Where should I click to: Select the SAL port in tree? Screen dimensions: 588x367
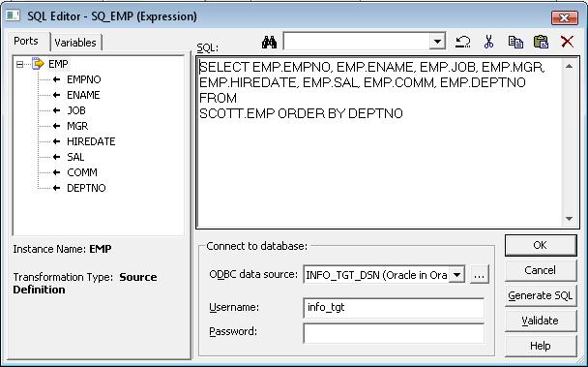(75, 157)
